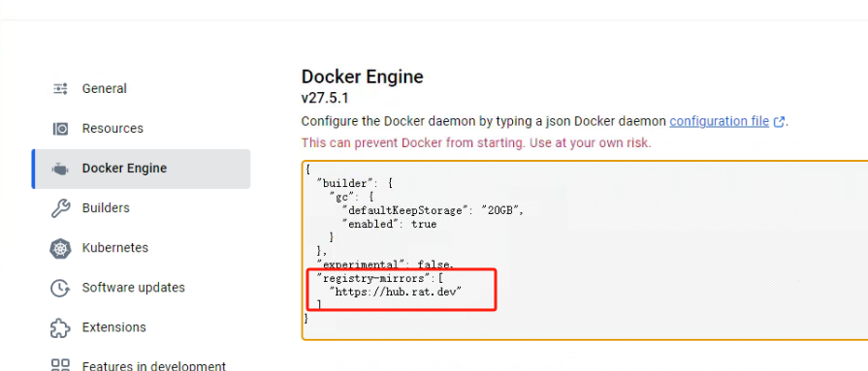The image size is (868, 371).
Task: Click the Features in development grid icon
Action: 60,365
